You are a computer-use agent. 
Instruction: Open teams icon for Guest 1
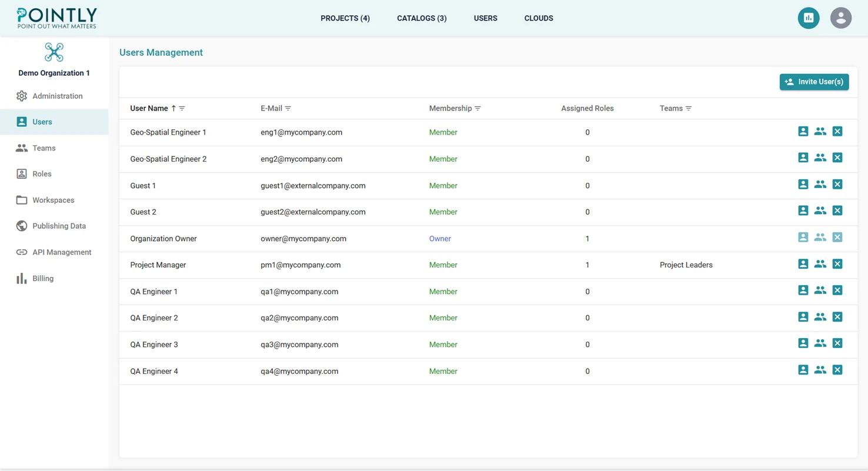[820, 185]
